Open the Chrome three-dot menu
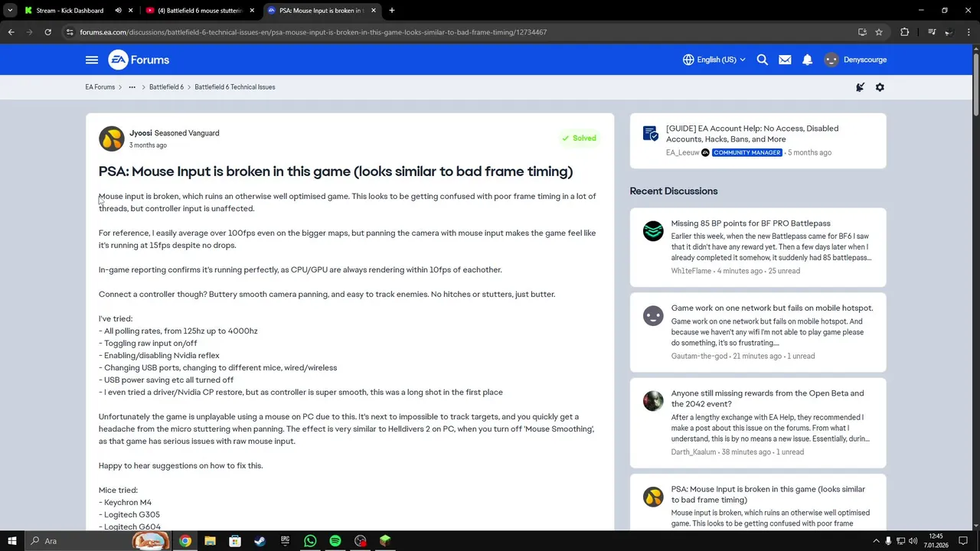 (x=969, y=32)
